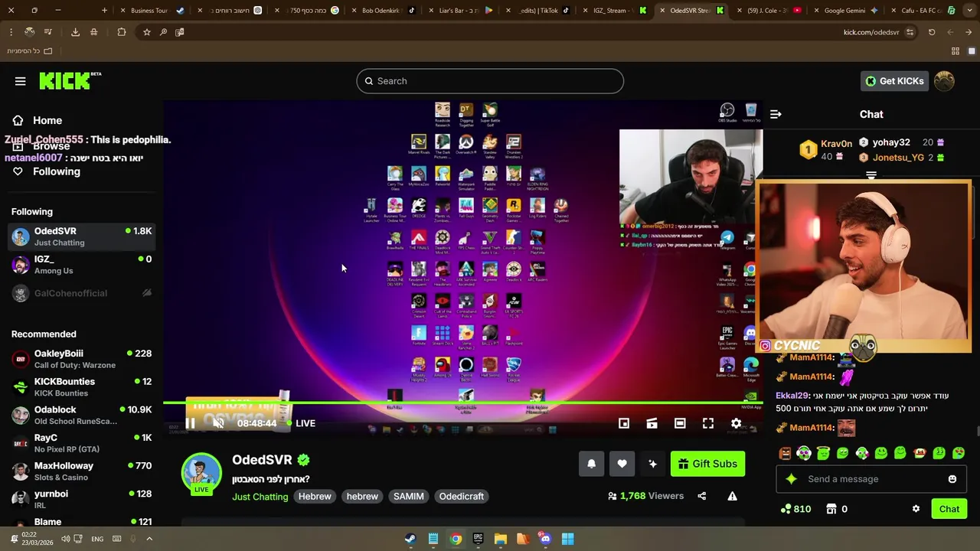Image resolution: width=980 pixels, height=551 pixels.
Task: Open the hamburger menu beside the KICK logo
Action: [x=21, y=81]
